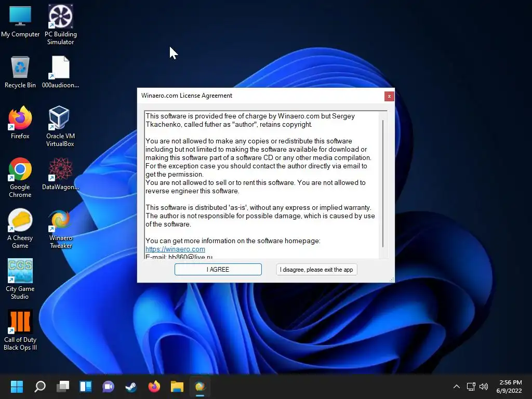The width and height of the screenshot is (532, 399).
Task: Select City Game Studio shortcut
Action: point(20,279)
